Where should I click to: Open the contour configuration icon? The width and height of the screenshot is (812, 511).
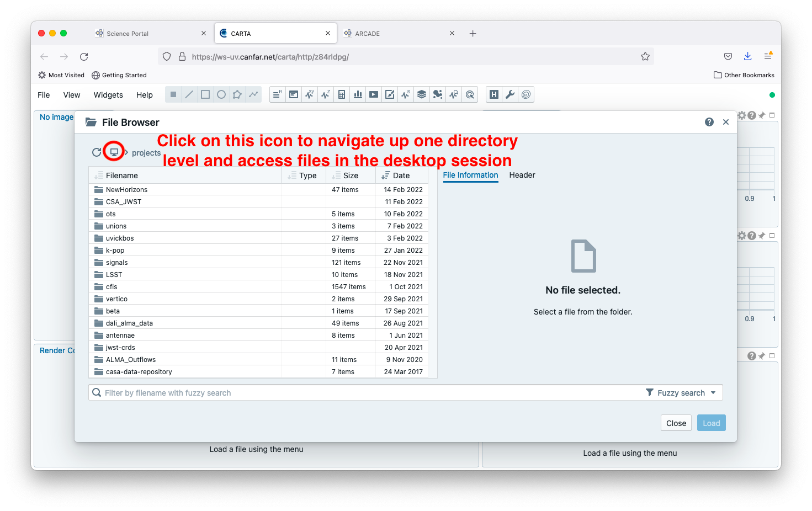coord(526,94)
